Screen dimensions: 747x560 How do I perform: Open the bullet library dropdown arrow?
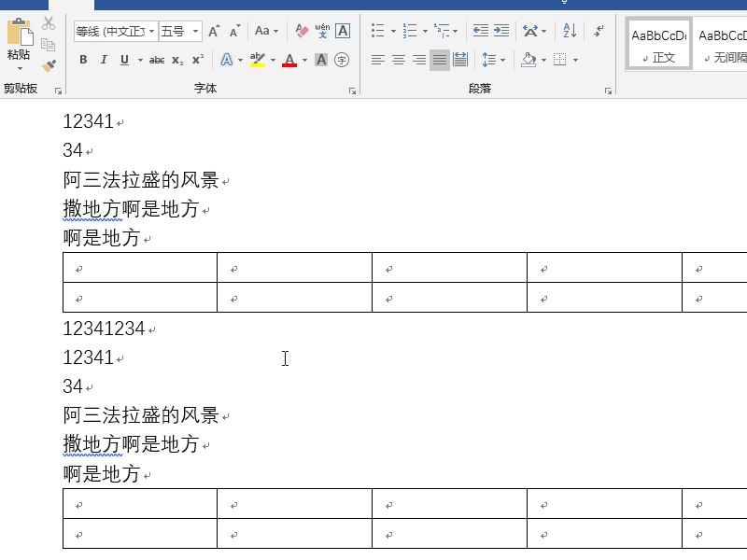coord(393,32)
